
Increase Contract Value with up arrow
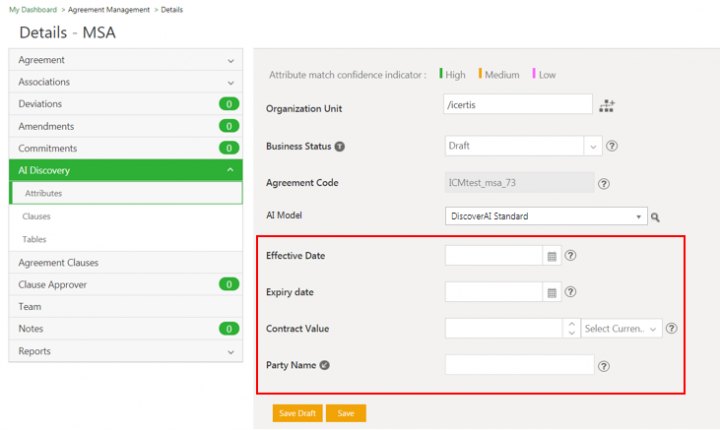click(x=572, y=324)
